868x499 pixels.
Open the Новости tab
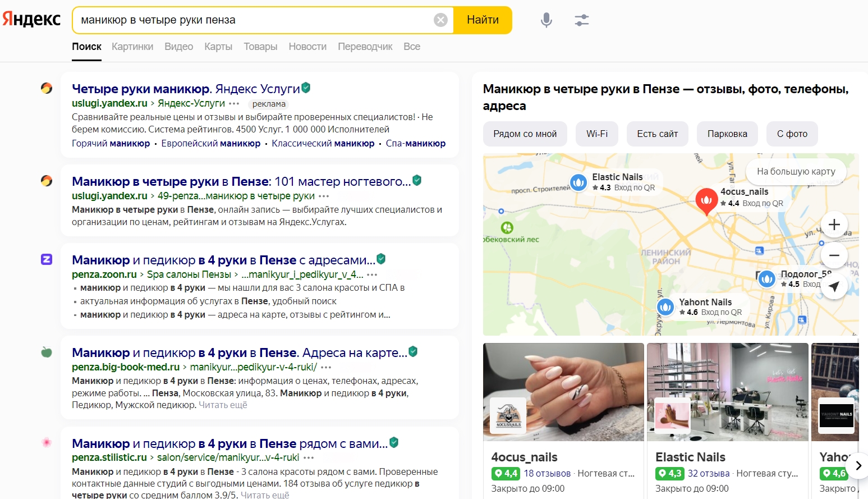point(307,47)
